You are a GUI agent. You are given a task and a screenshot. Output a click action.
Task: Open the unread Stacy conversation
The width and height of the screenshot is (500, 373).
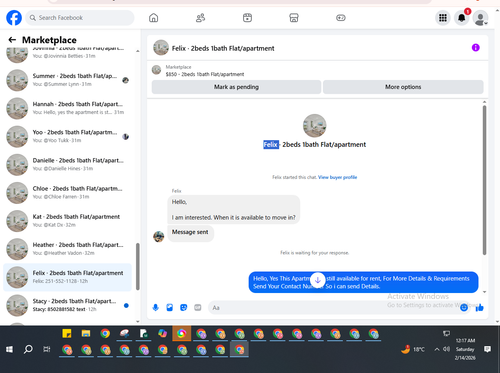coord(68,305)
